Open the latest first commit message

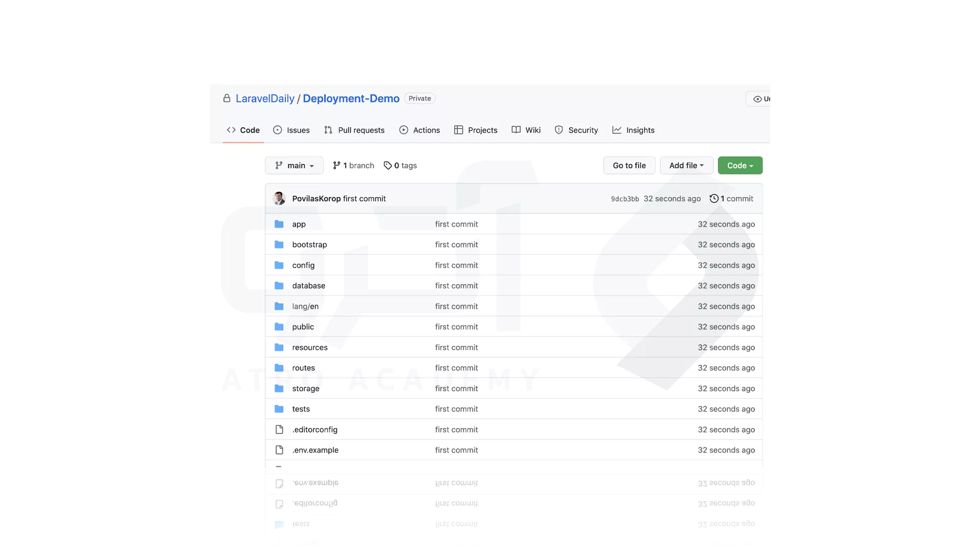click(x=364, y=198)
